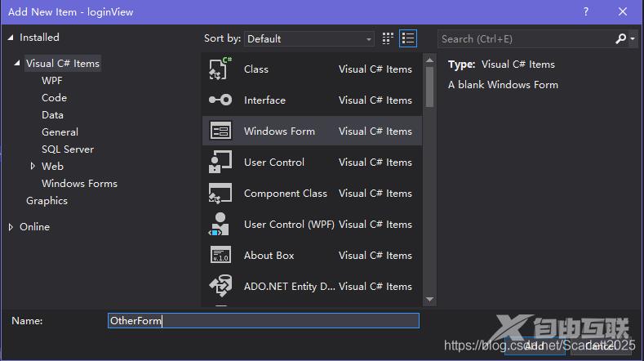Click the Class template icon

pyautogui.click(x=220, y=69)
